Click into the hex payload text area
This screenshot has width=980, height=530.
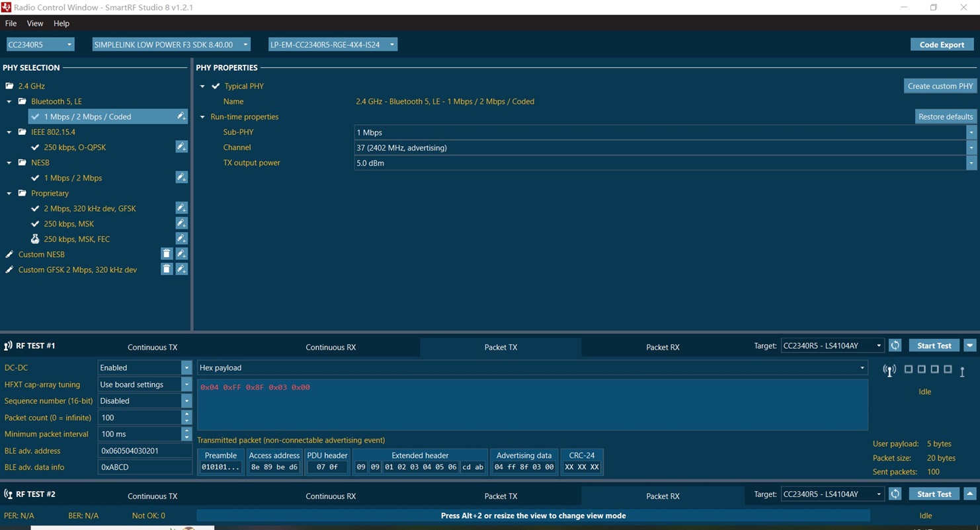[x=532, y=404]
